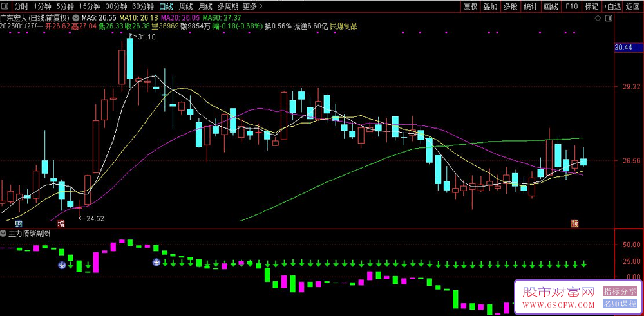This screenshot has height=316, width=644.
Task: Click the diamond icon above the chart
Action: (x=598, y=19)
